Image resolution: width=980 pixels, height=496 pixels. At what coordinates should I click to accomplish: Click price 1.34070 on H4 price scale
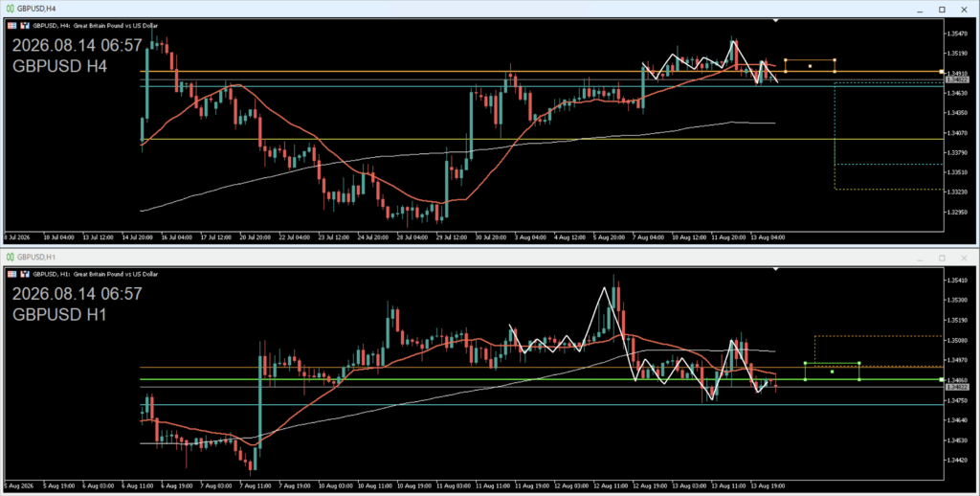956,132
